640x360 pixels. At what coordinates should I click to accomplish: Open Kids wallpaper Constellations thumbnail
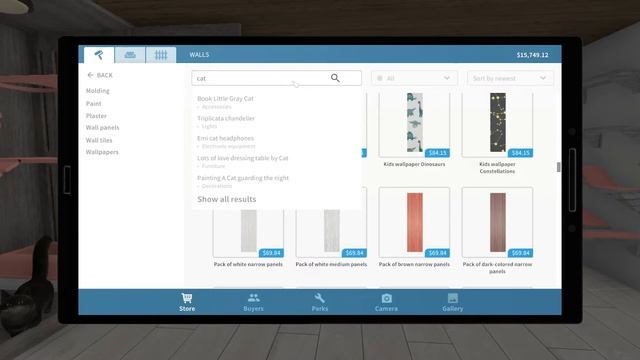pos(497,124)
